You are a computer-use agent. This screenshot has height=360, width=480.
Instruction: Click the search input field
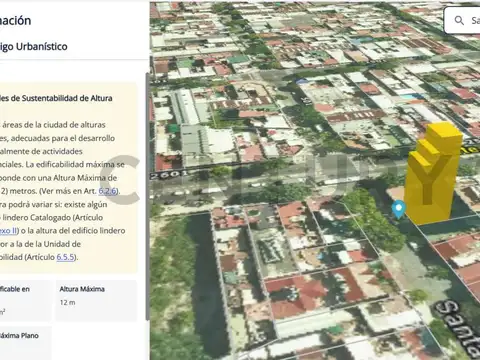(463, 21)
